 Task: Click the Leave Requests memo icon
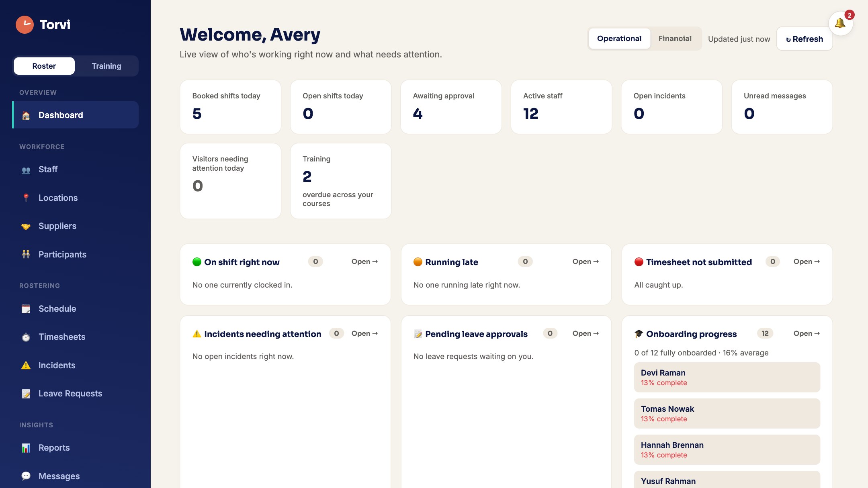point(26,394)
